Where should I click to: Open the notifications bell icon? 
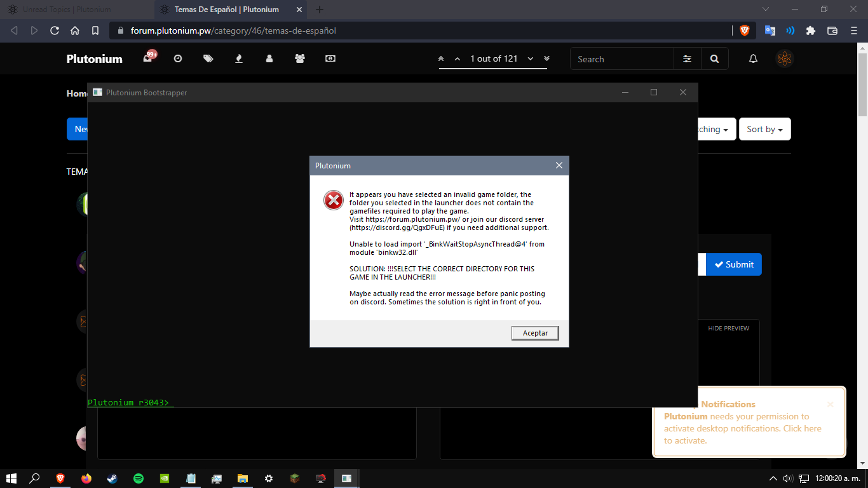754,58
